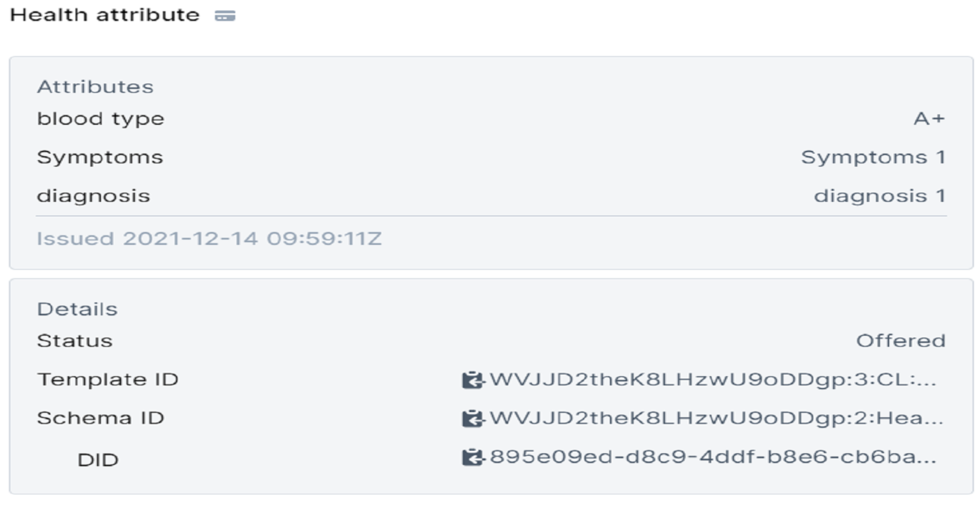Click the Attributes section heading

[x=95, y=87]
